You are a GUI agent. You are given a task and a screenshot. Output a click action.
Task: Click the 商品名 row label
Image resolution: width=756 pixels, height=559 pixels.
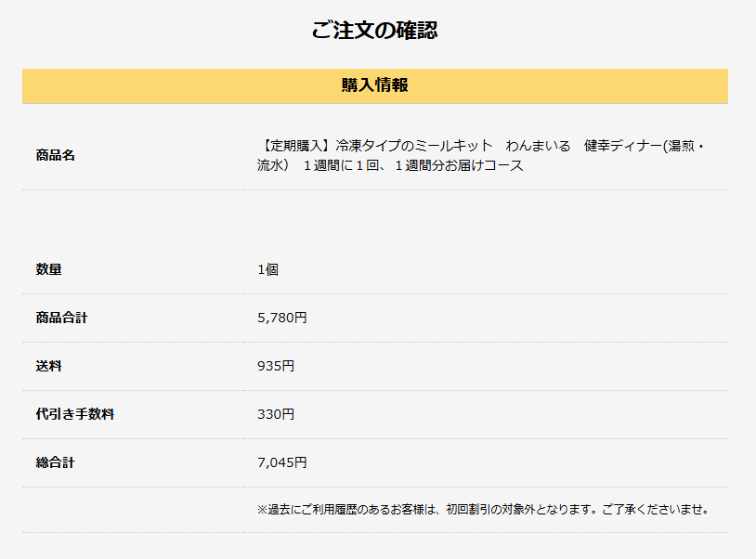click(56, 155)
